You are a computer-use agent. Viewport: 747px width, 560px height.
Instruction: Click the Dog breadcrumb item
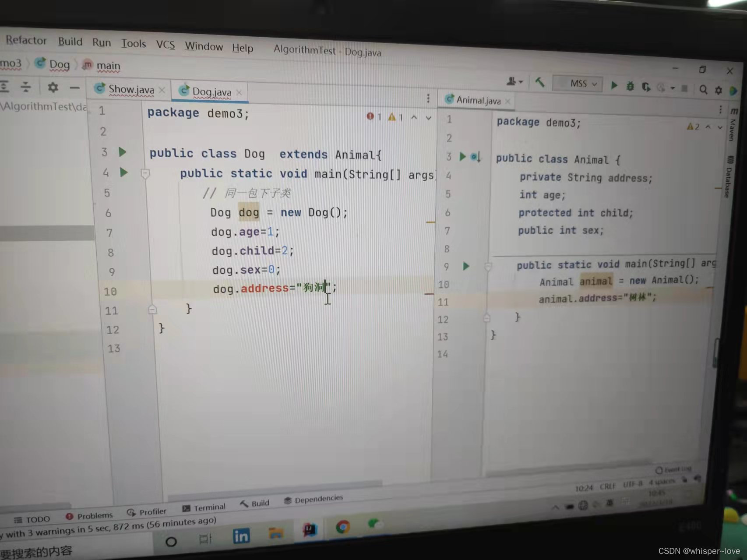[53, 64]
